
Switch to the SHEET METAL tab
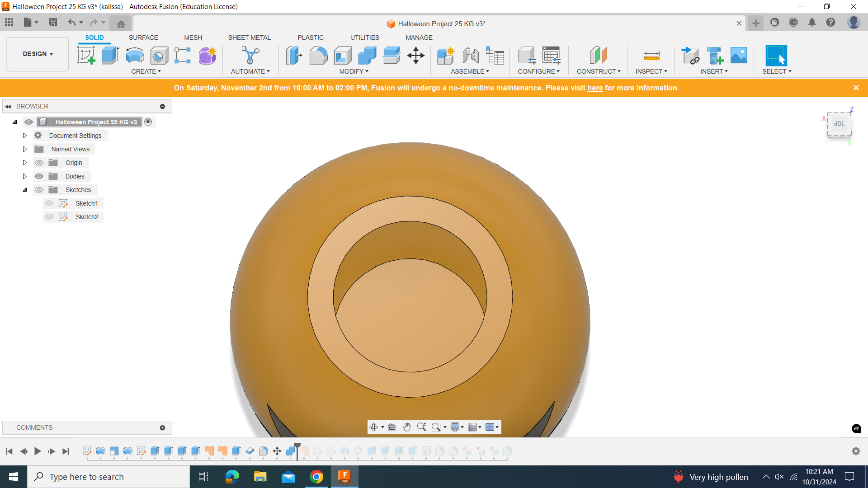pyautogui.click(x=250, y=38)
